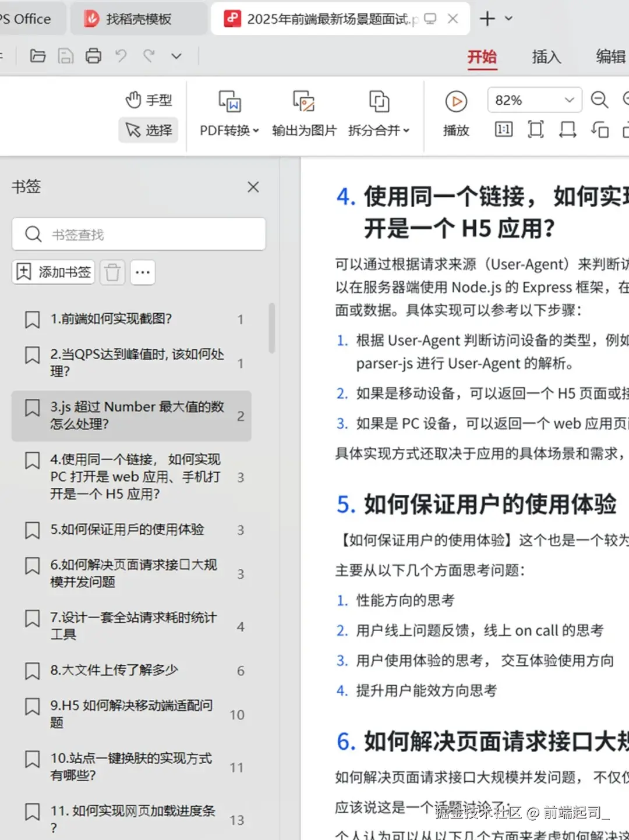Click the Print icon in quick toolbar
This screenshot has width=629, height=840.
tap(93, 56)
